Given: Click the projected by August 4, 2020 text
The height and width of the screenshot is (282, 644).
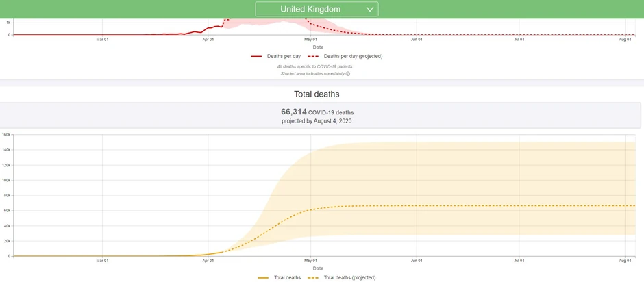Looking at the screenshot, I should point(317,121).
